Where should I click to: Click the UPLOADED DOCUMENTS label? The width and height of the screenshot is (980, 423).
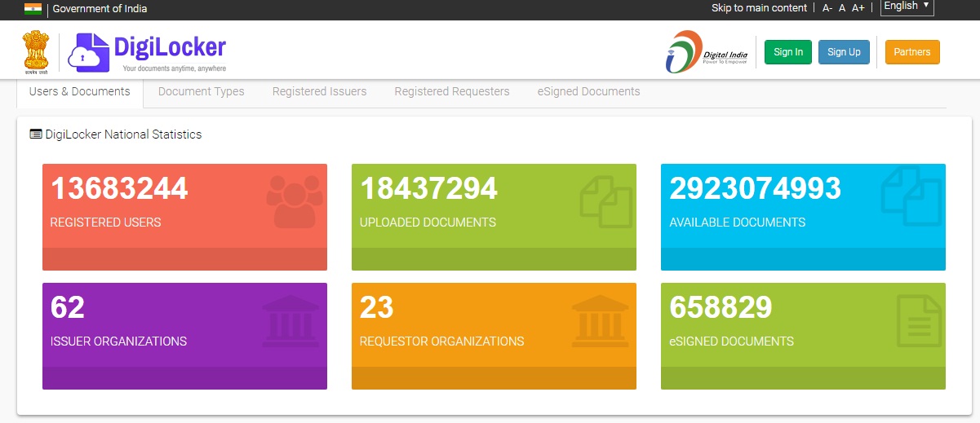428,222
